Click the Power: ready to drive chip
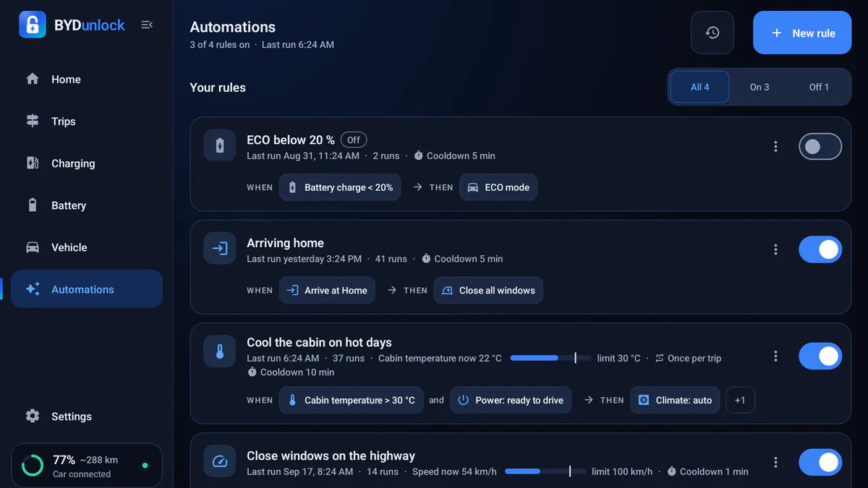Screen dimensions: 868x488 [x=511, y=400]
